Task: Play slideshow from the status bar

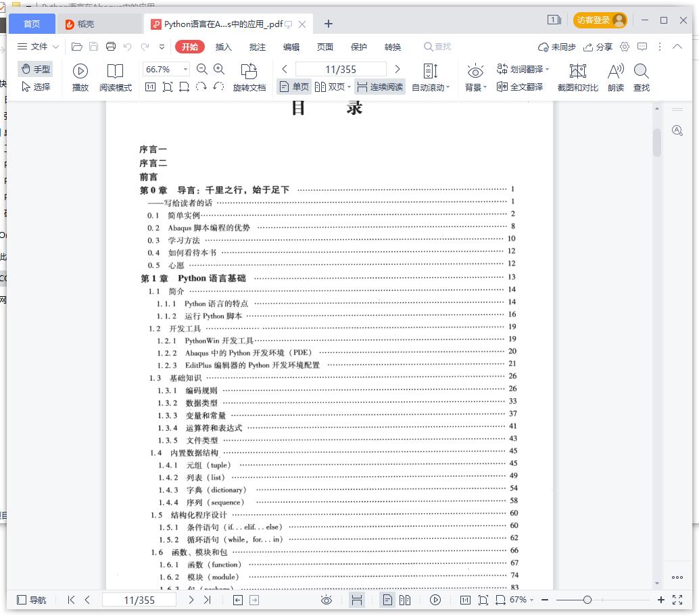Action: click(435, 600)
